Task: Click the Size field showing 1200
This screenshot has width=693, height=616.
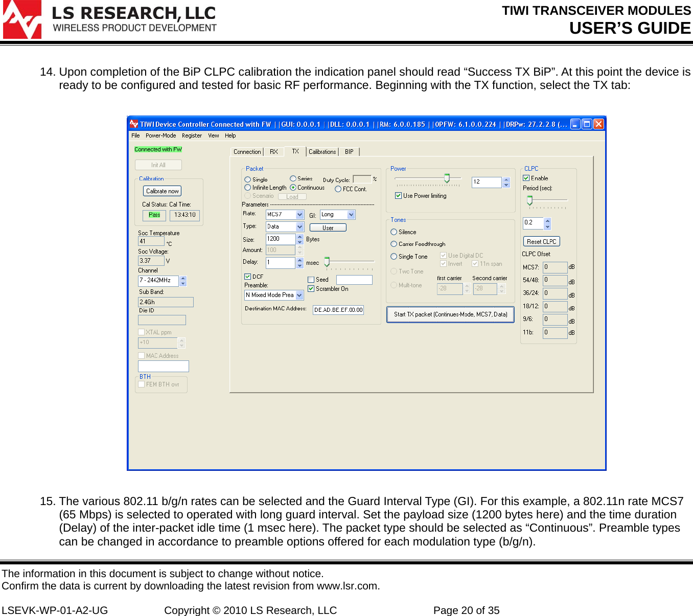Action: point(281,239)
